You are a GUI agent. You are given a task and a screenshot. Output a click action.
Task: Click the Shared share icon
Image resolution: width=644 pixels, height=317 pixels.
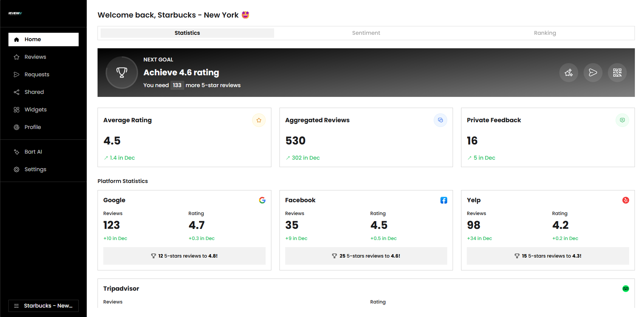[17, 92]
